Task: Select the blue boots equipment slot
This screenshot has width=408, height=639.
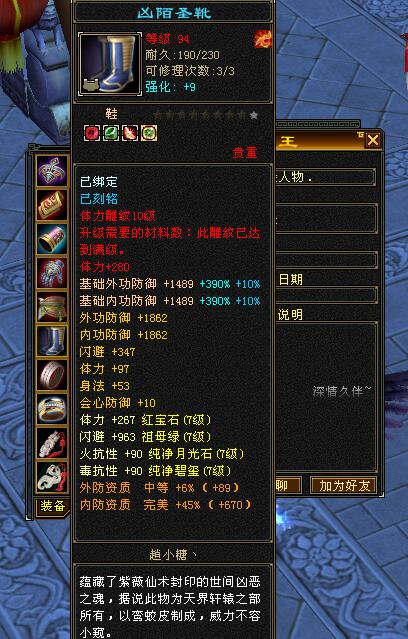Action: pyautogui.click(x=52, y=341)
